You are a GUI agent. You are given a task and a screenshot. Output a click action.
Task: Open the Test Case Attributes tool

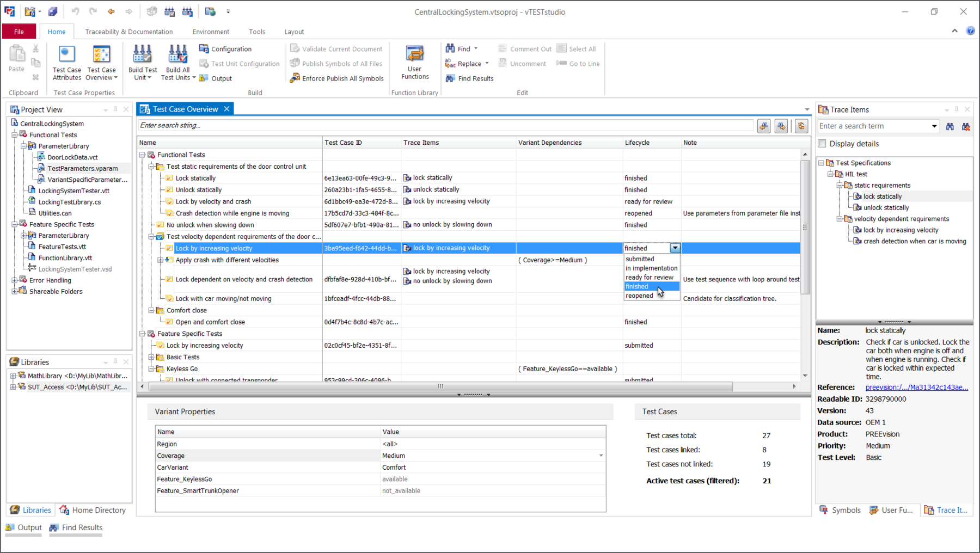point(66,63)
